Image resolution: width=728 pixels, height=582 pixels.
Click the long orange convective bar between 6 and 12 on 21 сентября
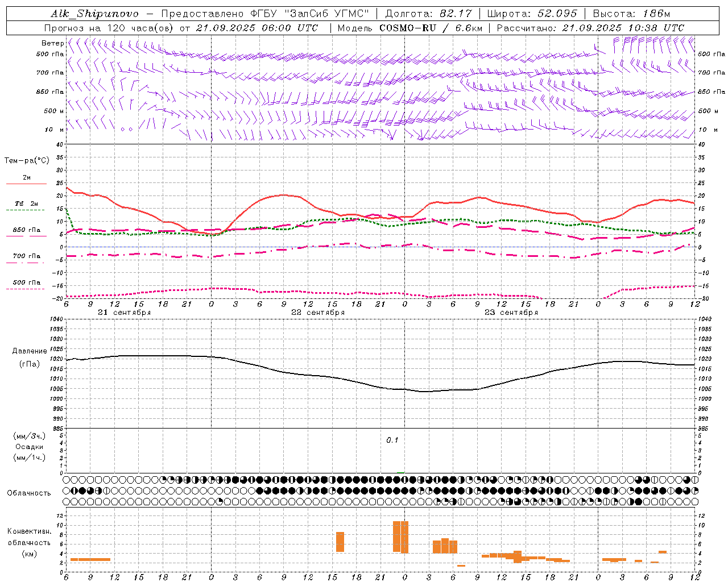pyautogui.click(x=90, y=559)
